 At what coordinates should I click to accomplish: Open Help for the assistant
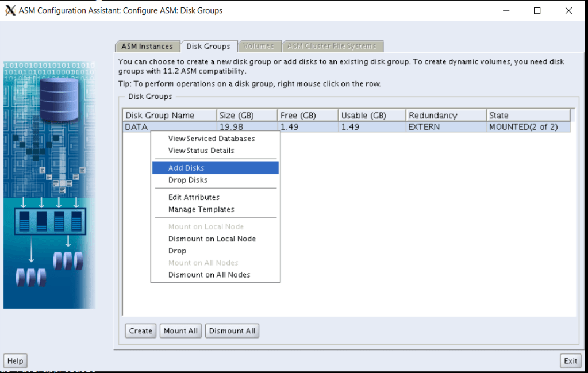15,361
